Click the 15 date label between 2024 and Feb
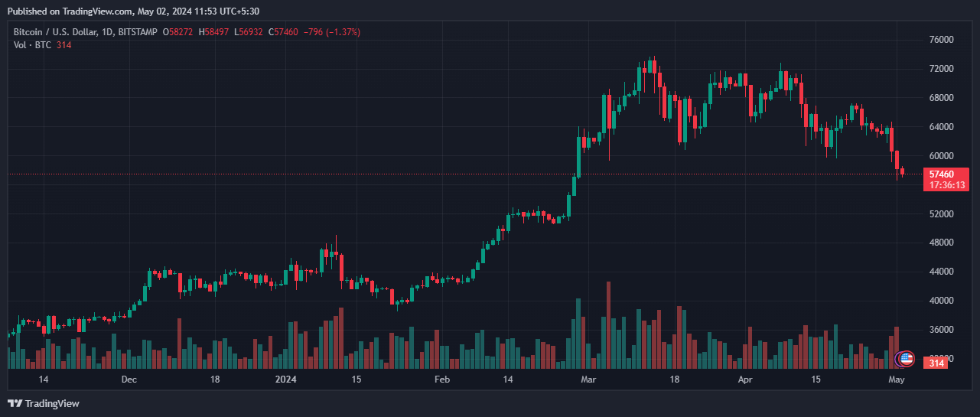The height and width of the screenshot is (417, 980). click(x=356, y=380)
